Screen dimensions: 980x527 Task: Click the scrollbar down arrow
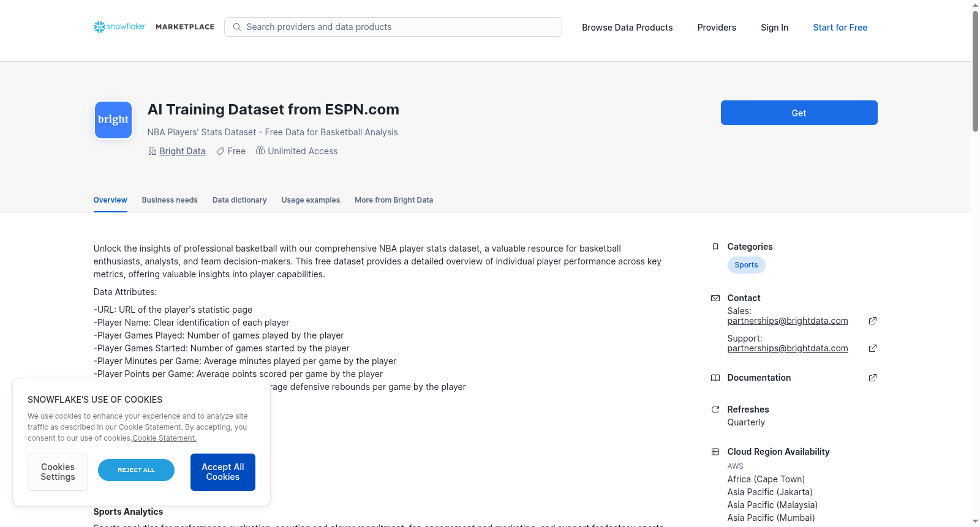point(975,521)
